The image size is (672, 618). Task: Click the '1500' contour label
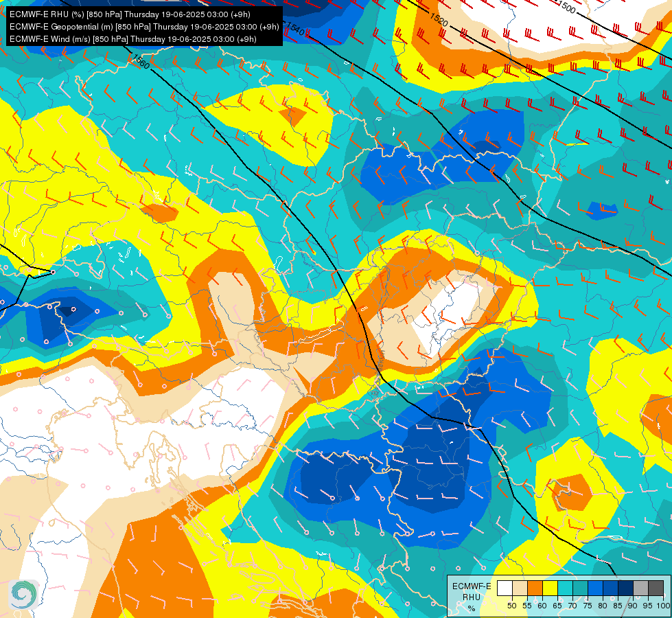click(x=566, y=6)
